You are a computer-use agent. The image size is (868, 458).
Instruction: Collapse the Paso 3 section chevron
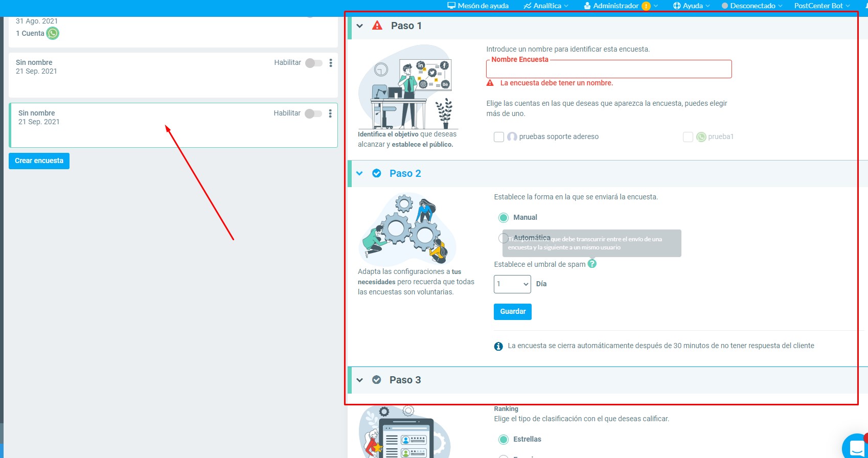[x=360, y=380]
